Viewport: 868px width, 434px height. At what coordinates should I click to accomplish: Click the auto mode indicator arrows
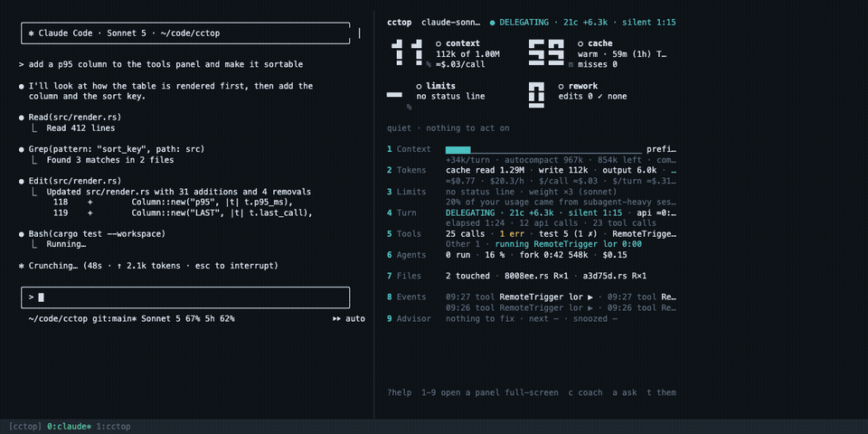point(337,319)
